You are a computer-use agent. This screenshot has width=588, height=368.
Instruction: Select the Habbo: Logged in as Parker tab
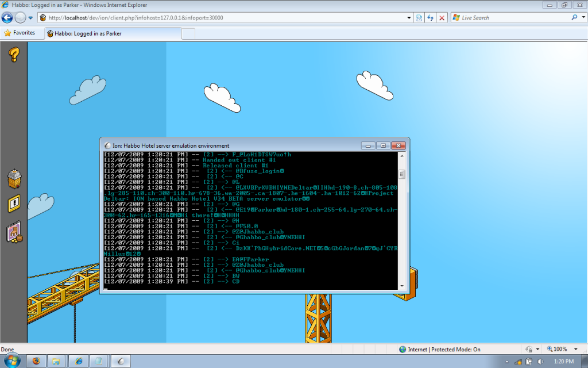click(x=113, y=33)
